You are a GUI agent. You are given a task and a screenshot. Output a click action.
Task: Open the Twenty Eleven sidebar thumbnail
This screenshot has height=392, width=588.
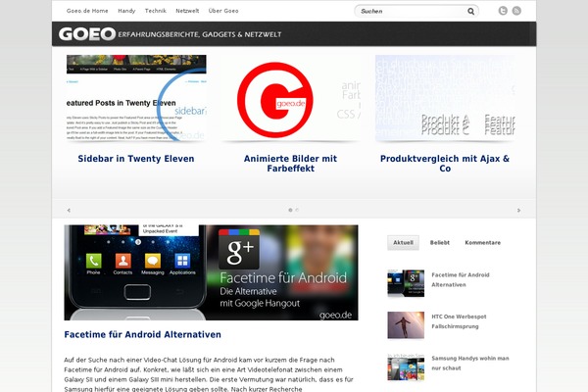(136, 98)
